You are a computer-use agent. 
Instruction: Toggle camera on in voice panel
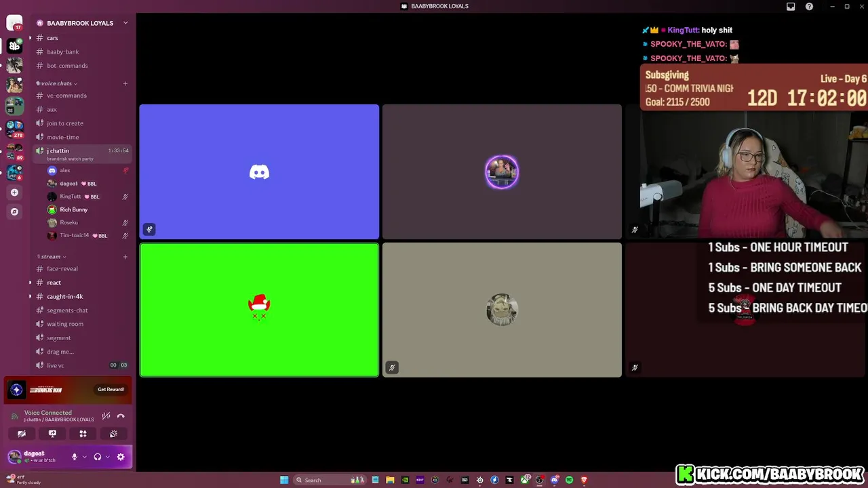(x=22, y=434)
